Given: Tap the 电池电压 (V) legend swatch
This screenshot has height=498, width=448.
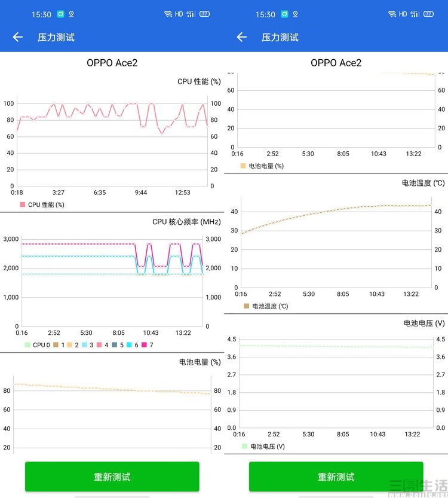Looking at the screenshot, I should (x=245, y=446).
